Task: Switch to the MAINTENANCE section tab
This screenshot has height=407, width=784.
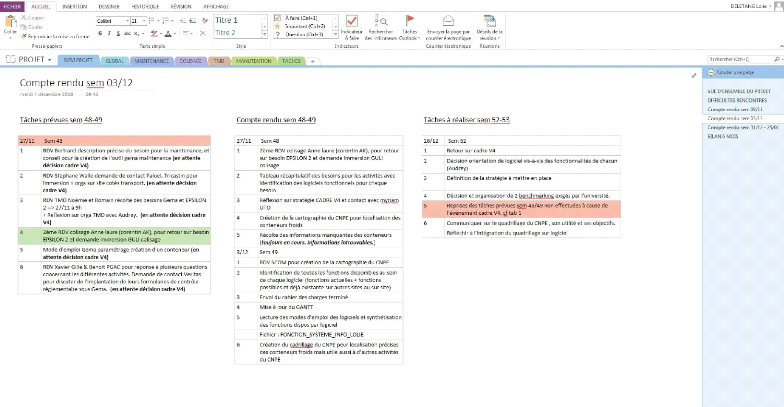Action: point(152,60)
